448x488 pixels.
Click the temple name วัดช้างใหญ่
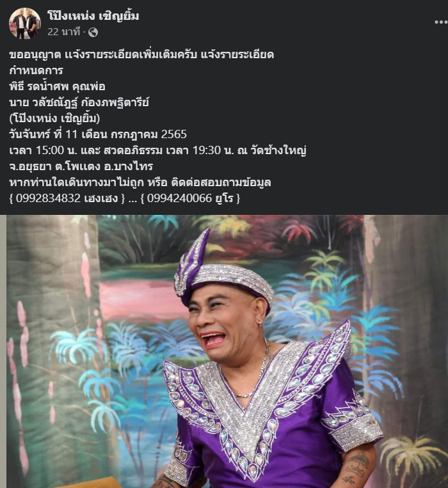coord(278,150)
